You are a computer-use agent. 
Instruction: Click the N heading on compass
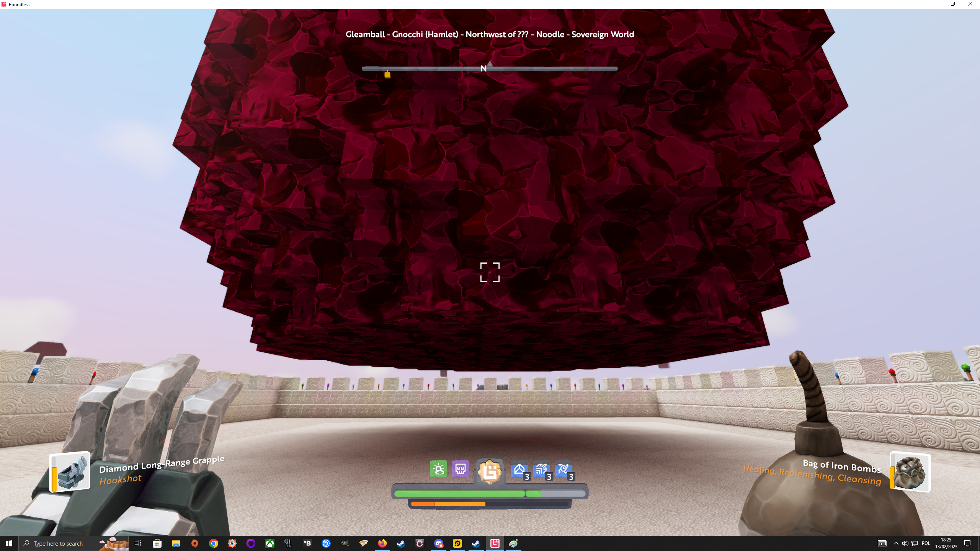coord(483,69)
